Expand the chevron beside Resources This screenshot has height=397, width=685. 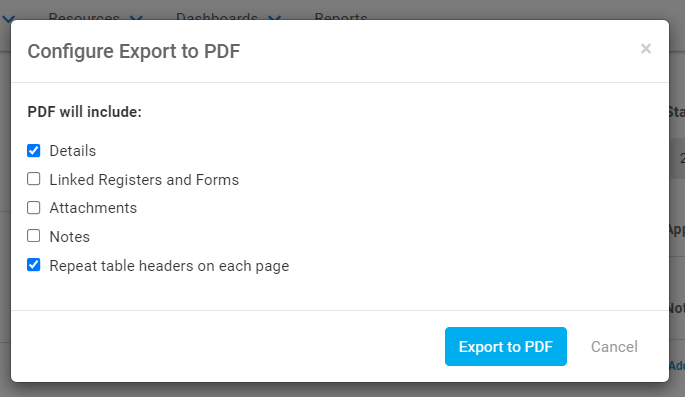[x=136, y=17]
